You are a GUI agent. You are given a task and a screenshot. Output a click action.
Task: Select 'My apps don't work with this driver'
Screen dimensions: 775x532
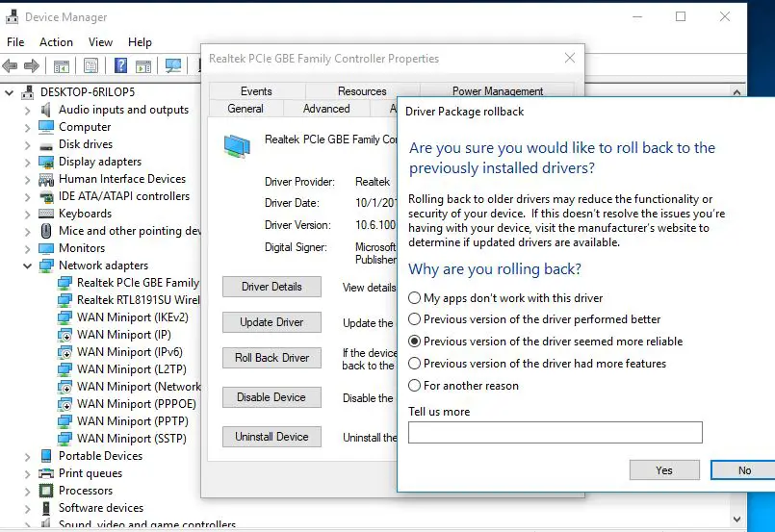pyautogui.click(x=505, y=298)
